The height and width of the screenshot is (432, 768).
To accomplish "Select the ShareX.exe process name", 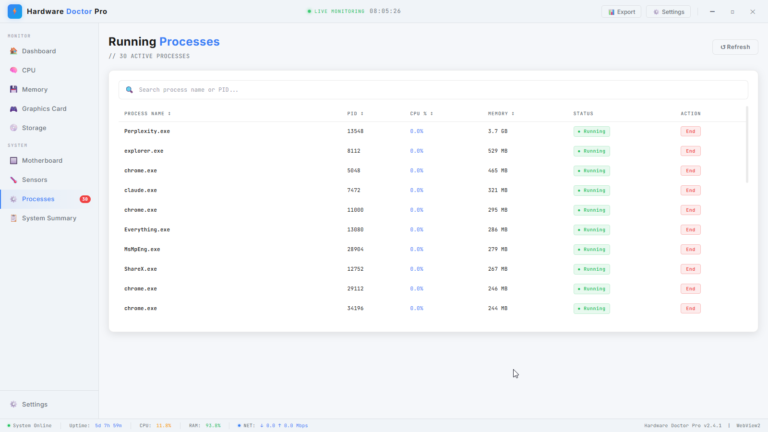I will tap(141, 269).
